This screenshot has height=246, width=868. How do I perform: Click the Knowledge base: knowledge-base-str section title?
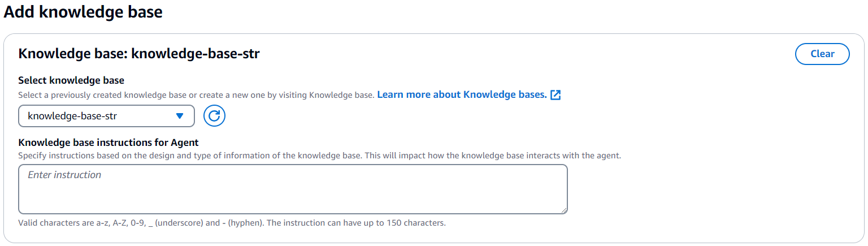(x=139, y=54)
